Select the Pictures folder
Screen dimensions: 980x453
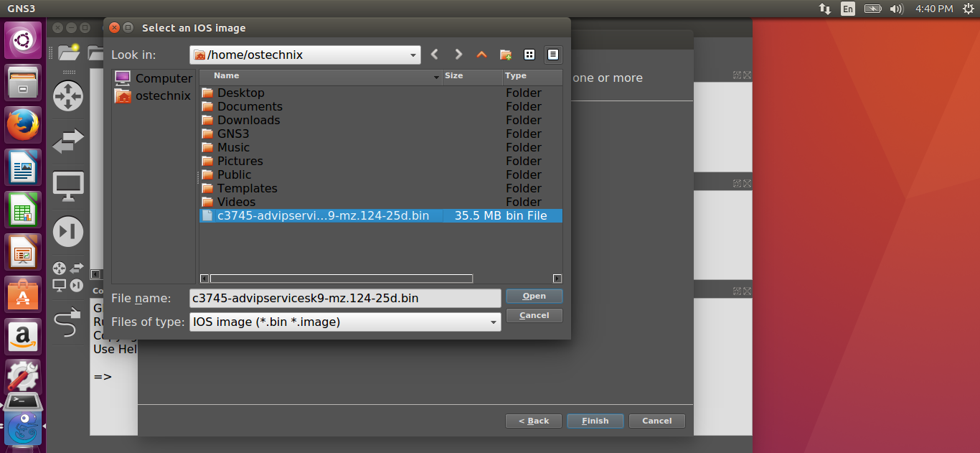380,161
